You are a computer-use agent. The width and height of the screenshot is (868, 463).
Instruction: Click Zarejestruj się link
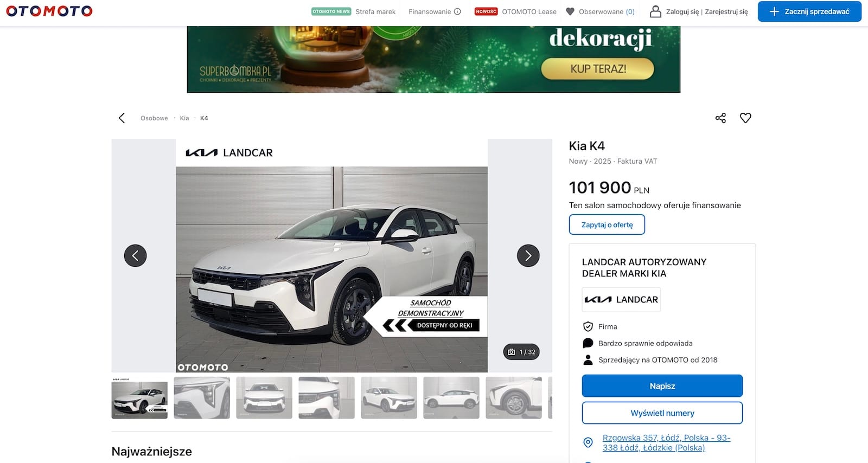coord(726,11)
